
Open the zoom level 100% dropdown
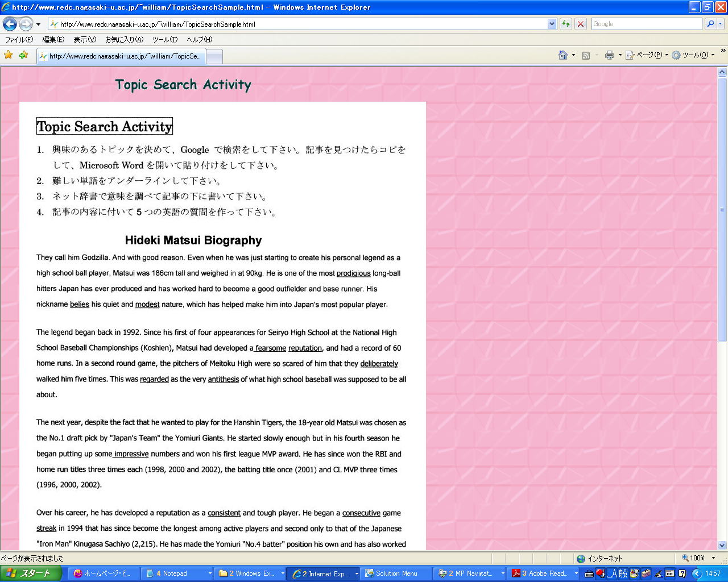(x=713, y=558)
